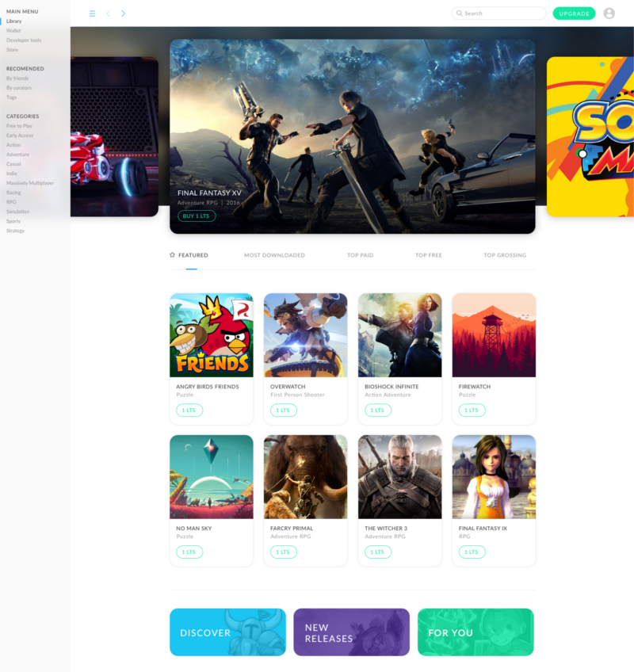Click the Final Fantasy XV title text

point(209,193)
